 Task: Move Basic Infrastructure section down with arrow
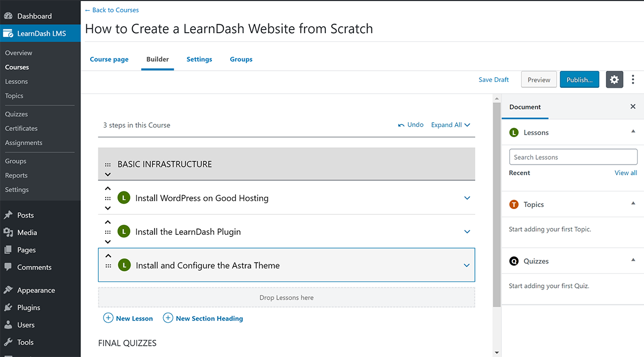click(108, 174)
